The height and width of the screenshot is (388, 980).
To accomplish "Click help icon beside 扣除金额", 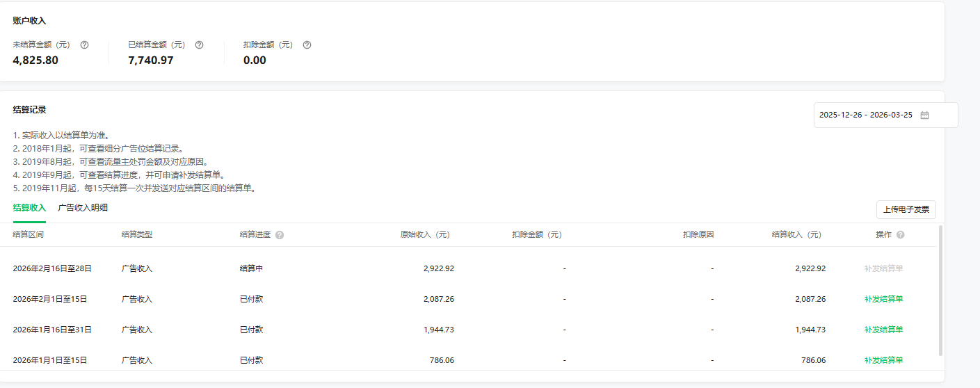I will click(x=307, y=45).
